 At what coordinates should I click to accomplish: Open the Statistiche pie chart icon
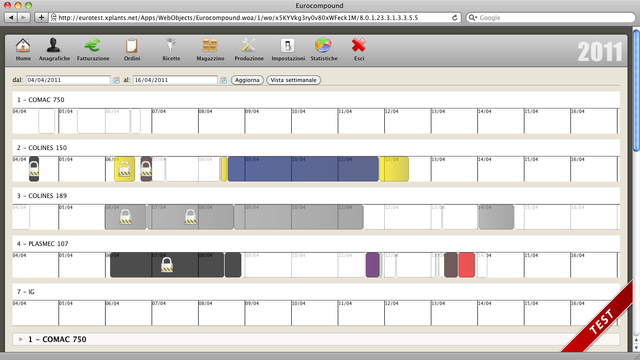(x=323, y=45)
